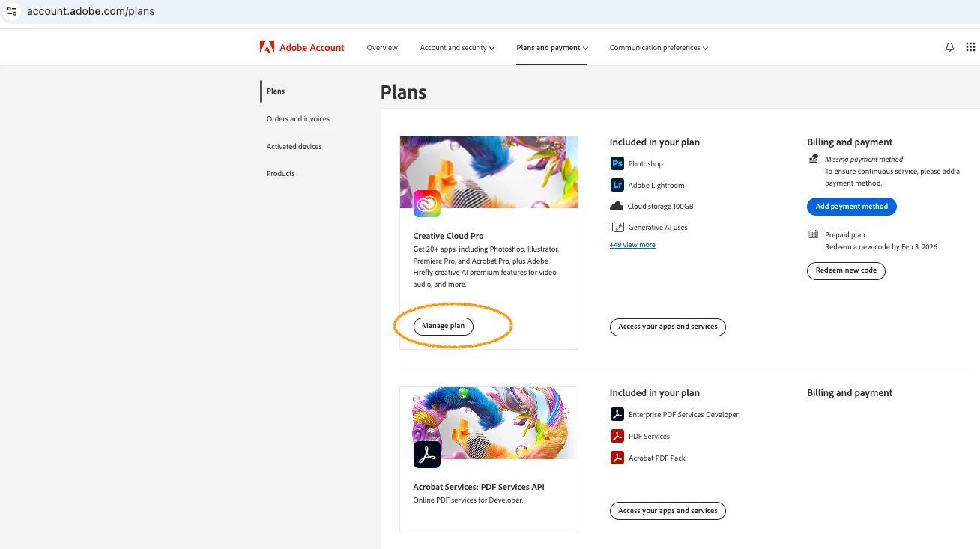Click the +49 view more link
Image resolution: width=980 pixels, height=549 pixels.
click(x=632, y=245)
